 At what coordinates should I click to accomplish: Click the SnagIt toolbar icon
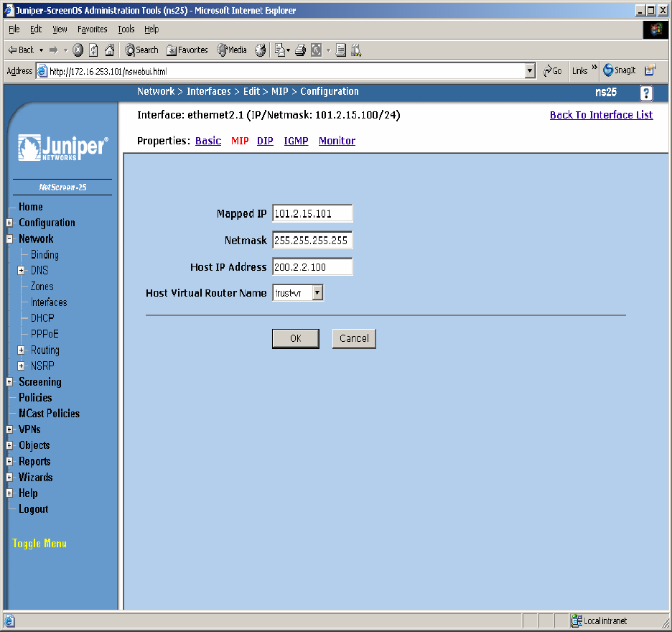coord(620,70)
